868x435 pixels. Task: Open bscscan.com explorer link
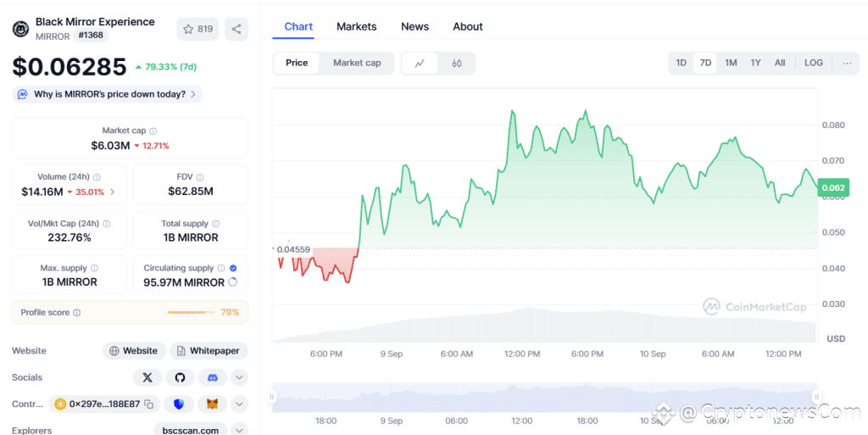(x=191, y=430)
